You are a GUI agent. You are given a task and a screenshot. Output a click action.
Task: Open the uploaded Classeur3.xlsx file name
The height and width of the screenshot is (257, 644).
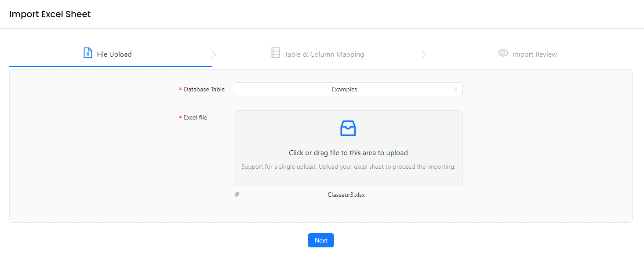[x=346, y=195]
